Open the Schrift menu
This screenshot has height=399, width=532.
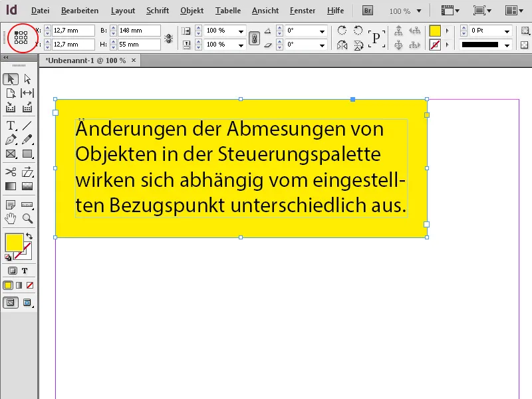158,11
